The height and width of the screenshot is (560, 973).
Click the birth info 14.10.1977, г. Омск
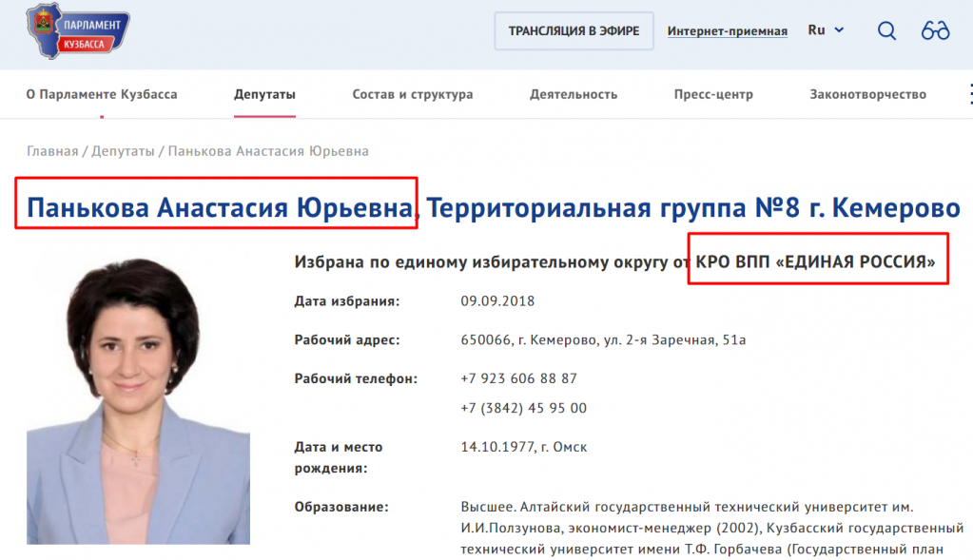(x=524, y=447)
